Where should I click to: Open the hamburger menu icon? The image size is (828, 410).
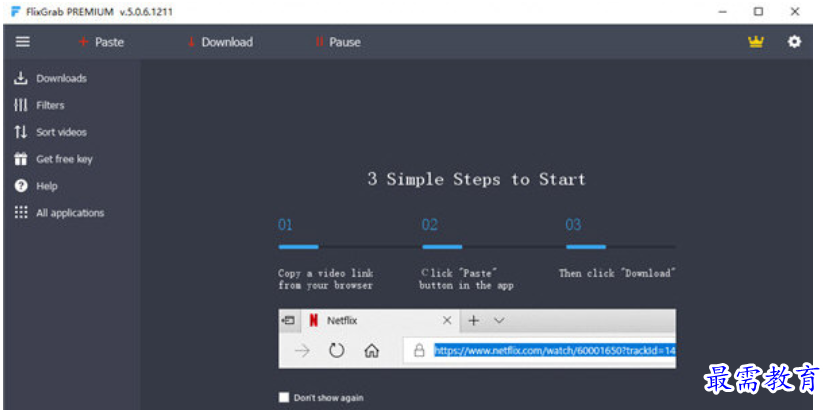23,42
